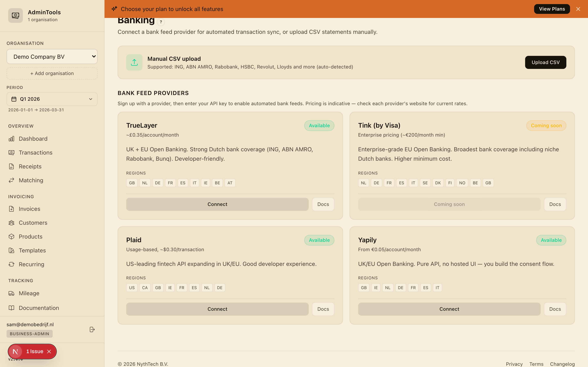Open Docs for the Yapily provider
588x367 pixels.
pyautogui.click(x=555, y=309)
